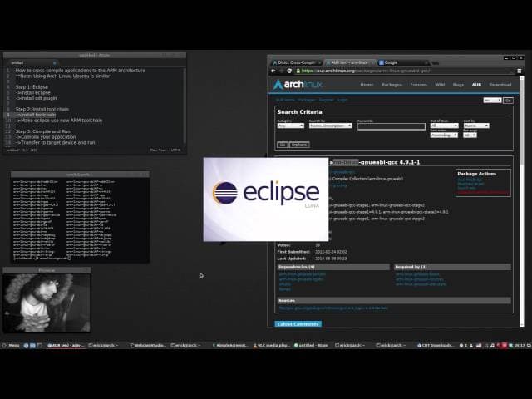This screenshot has height=399, width=532.
Task: Open the Category dropdown in Search Criteria
Action: click(290, 126)
